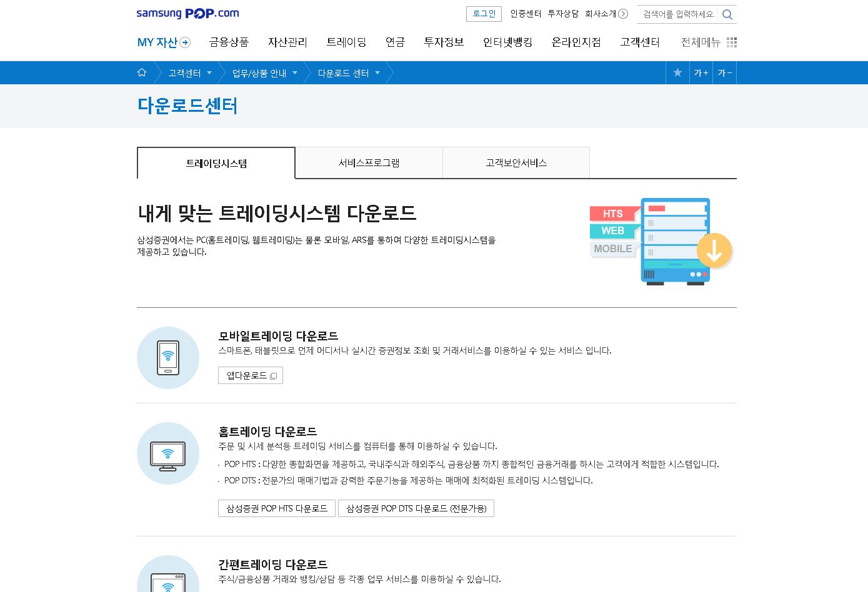Select the 트레이딩시스템 tab
Screen dimensions: 868x592
coord(216,163)
